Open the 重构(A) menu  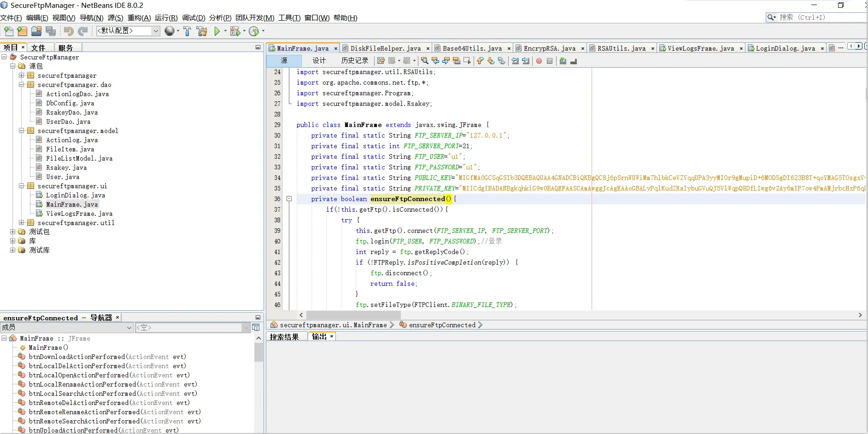click(x=139, y=18)
